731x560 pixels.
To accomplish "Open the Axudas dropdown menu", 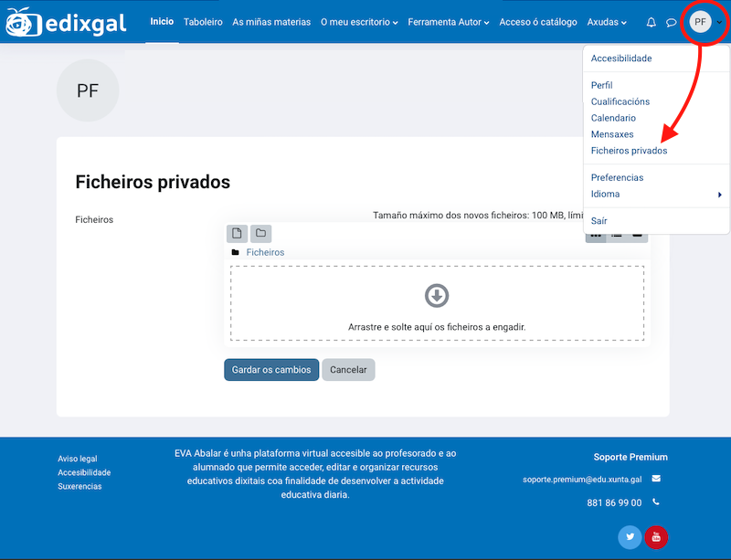I will click(x=607, y=22).
